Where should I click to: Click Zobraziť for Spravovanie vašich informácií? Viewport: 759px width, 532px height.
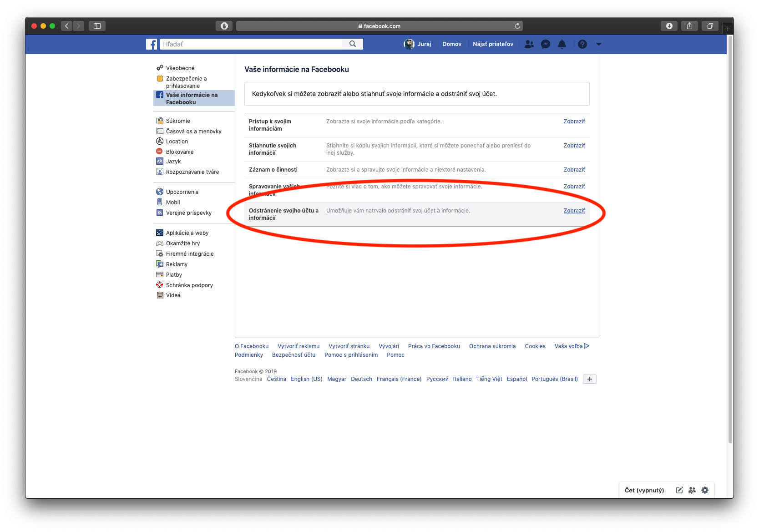574,187
